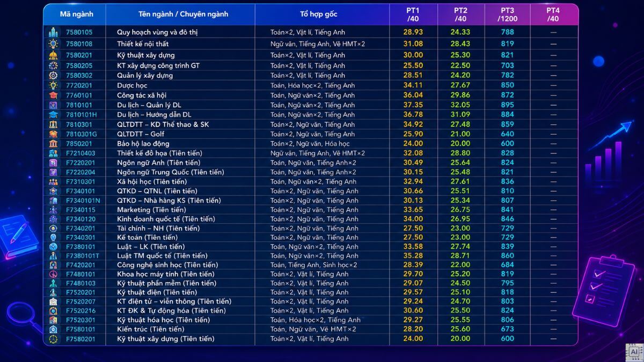
Task: Click the clock icon beside F7580201 row
Action: 53,339
